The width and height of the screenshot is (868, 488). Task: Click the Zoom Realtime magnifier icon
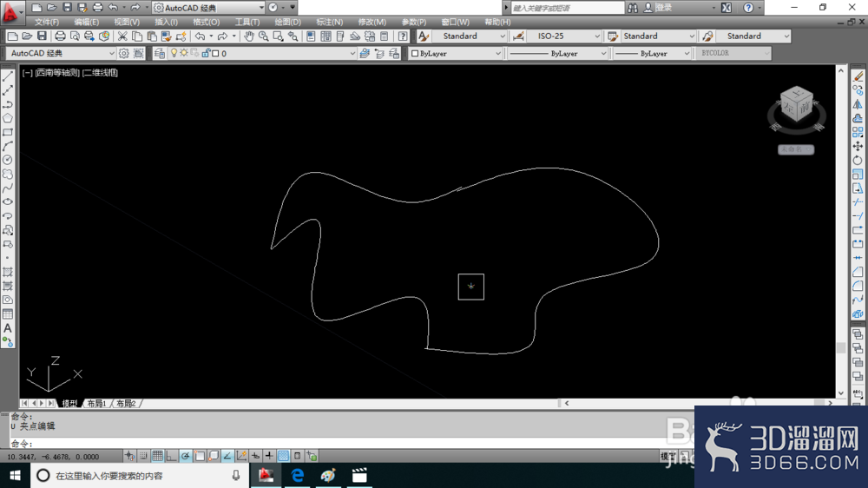pos(264,36)
